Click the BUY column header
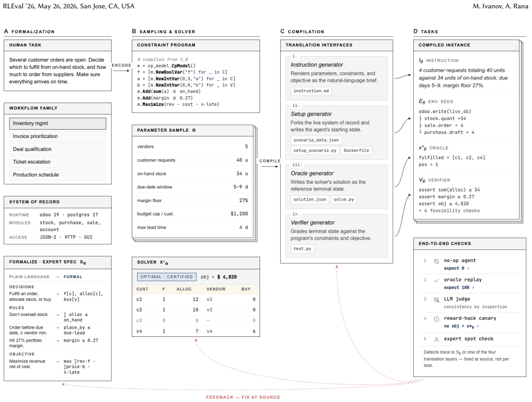This screenshot has width=532, height=402. click(246, 289)
